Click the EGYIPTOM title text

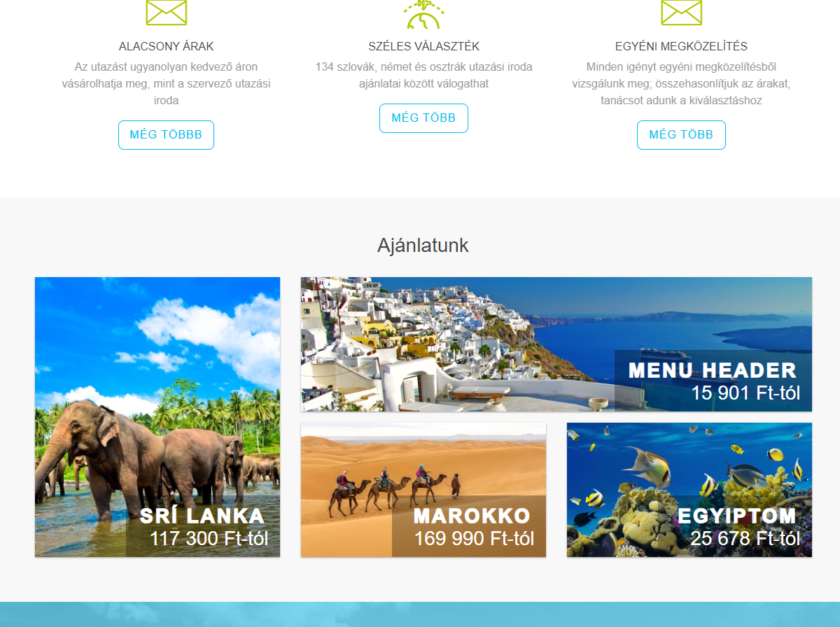tap(737, 516)
